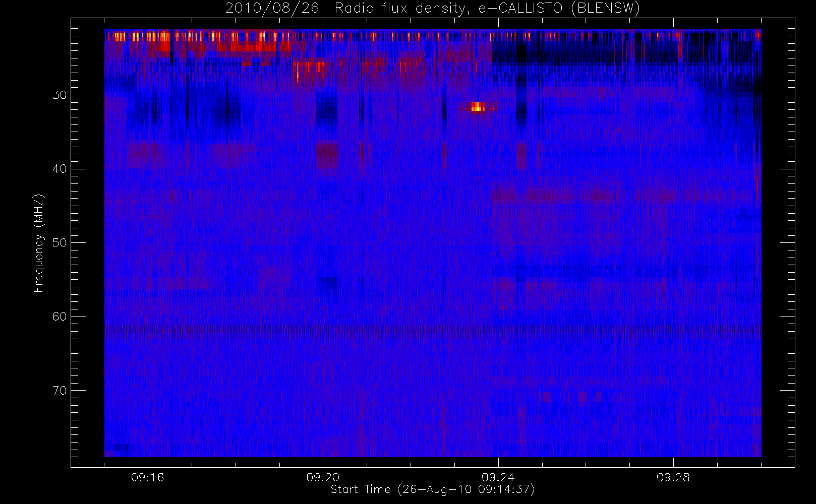The image size is (816, 504).
Task: Click the 09:28 time tick label
Action: [673, 477]
